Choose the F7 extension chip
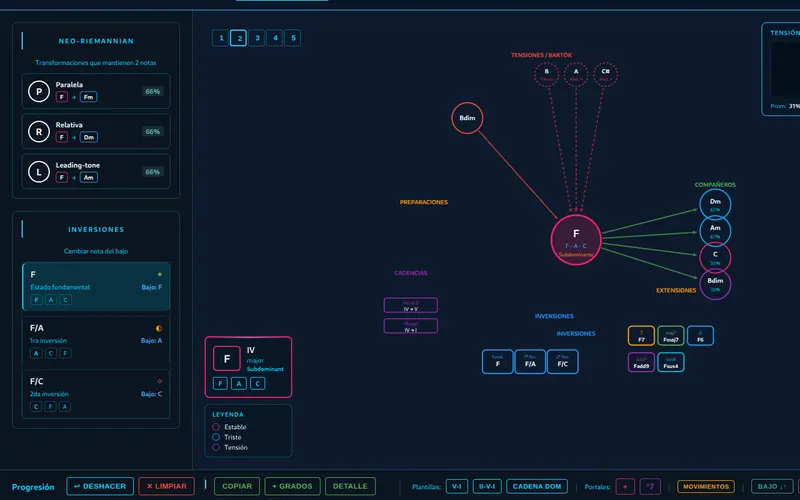The width and height of the screenshot is (800, 500). 641,336
